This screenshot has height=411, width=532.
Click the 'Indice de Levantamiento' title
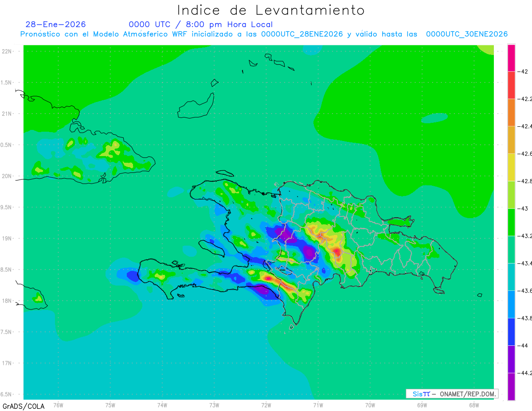coord(271,10)
